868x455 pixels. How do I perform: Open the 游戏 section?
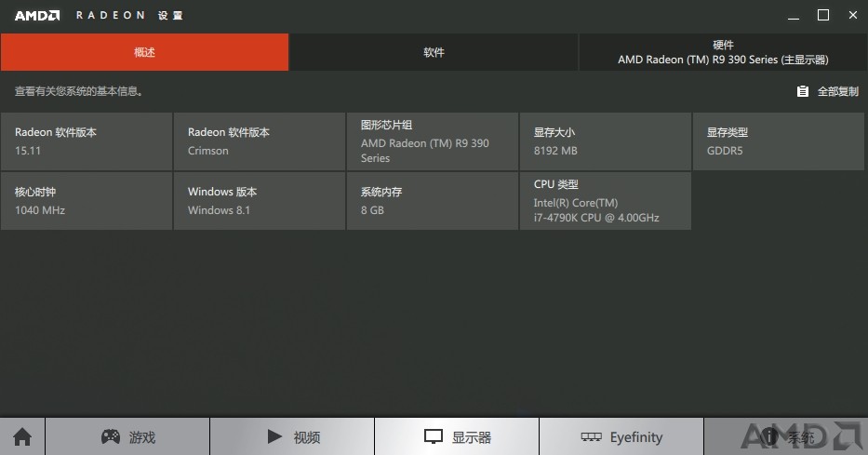click(x=127, y=436)
